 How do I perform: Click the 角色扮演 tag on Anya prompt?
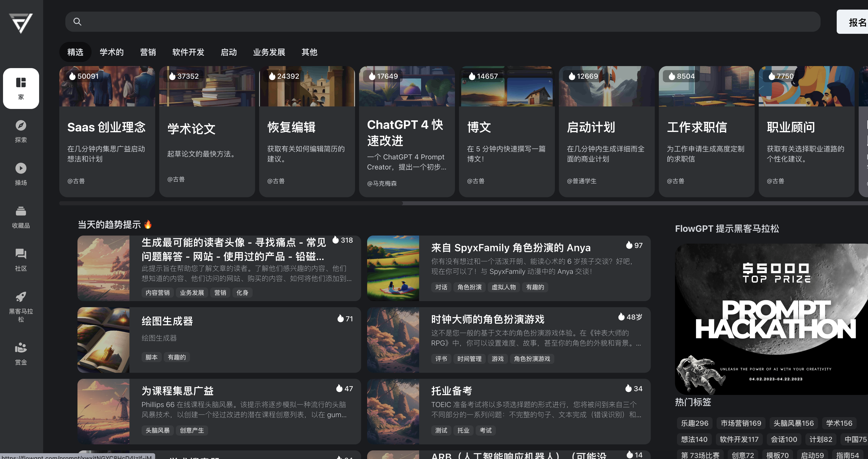tap(469, 287)
